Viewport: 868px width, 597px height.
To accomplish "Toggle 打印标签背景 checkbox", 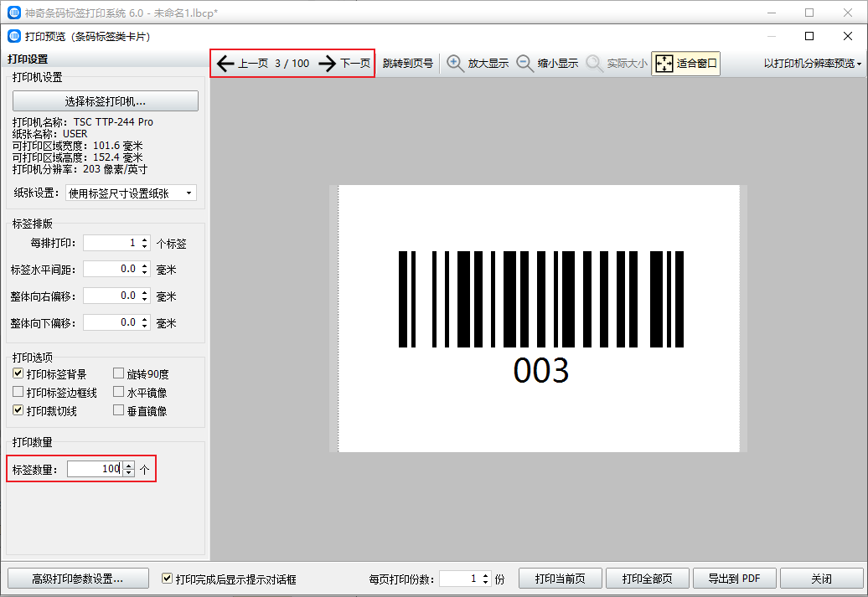I will [x=18, y=374].
